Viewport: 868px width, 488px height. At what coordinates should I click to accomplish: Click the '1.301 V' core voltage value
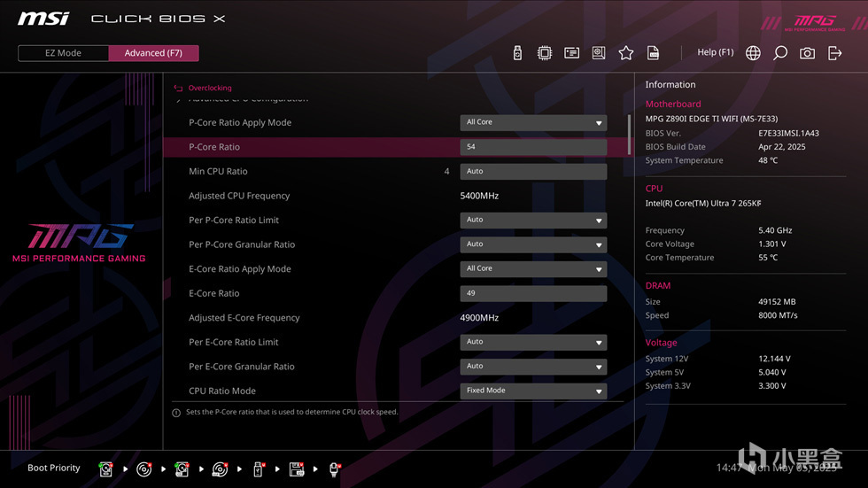771,244
